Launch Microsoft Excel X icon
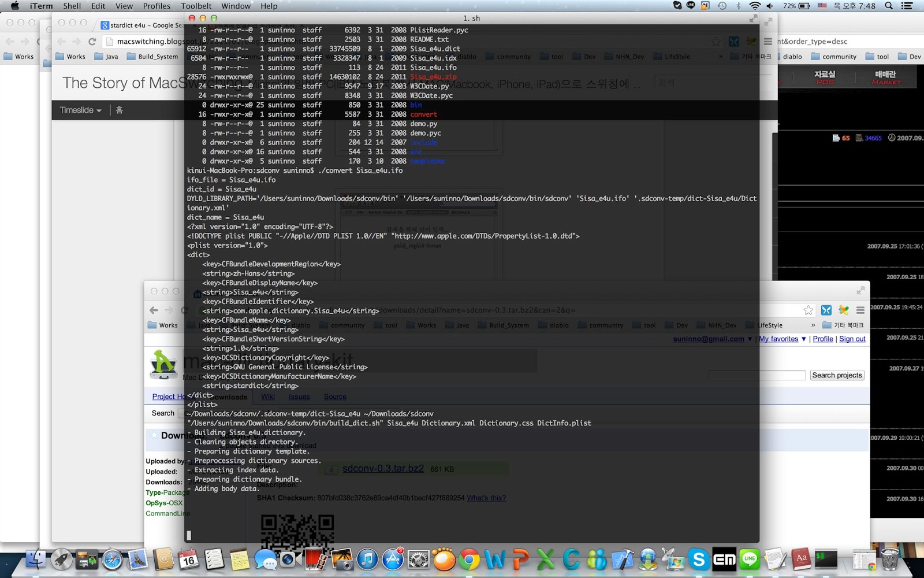The width and height of the screenshot is (924, 578). click(546, 559)
